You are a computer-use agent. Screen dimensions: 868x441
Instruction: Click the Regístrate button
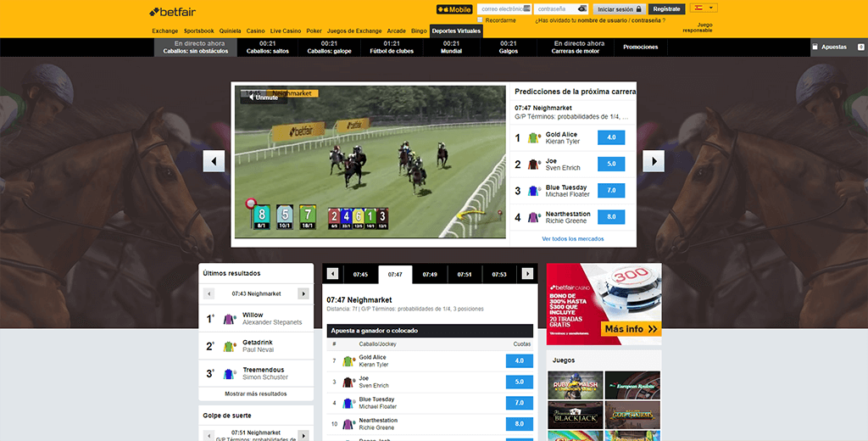(x=666, y=9)
